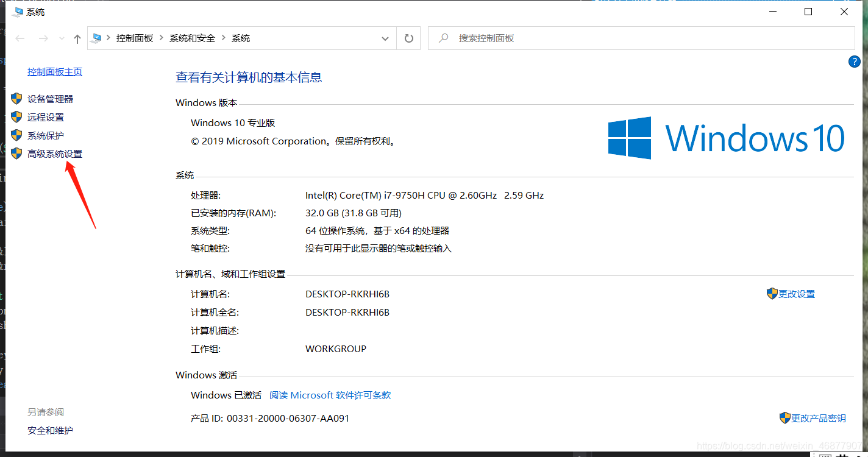Click the 64 位操作系统 system type text
Image resolution: width=868 pixels, height=457 pixels.
click(377, 230)
